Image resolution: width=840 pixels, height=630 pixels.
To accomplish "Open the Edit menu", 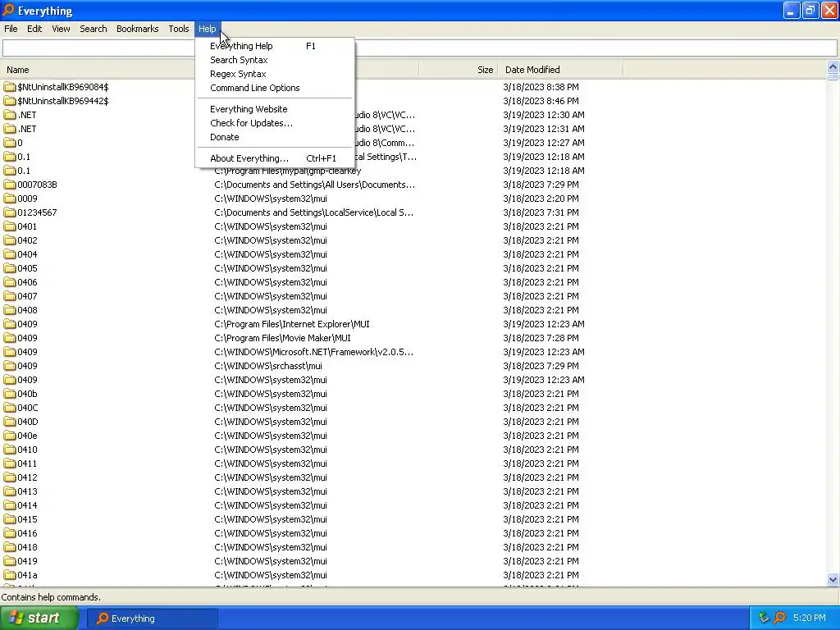I will click(x=34, y=29).
